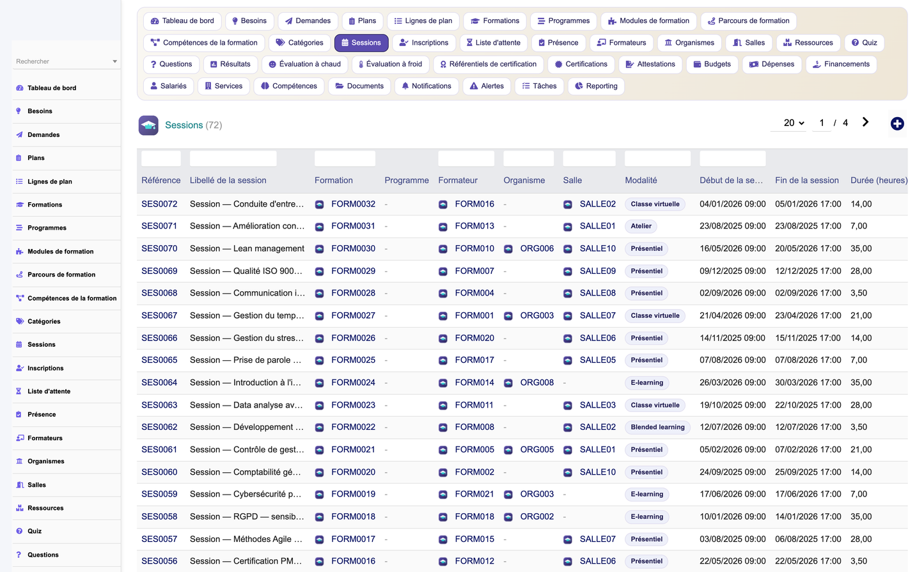Click the Lignes de plan list sidebar icon
This screenshot has height=572, width=924.
[x=19, y=182]
